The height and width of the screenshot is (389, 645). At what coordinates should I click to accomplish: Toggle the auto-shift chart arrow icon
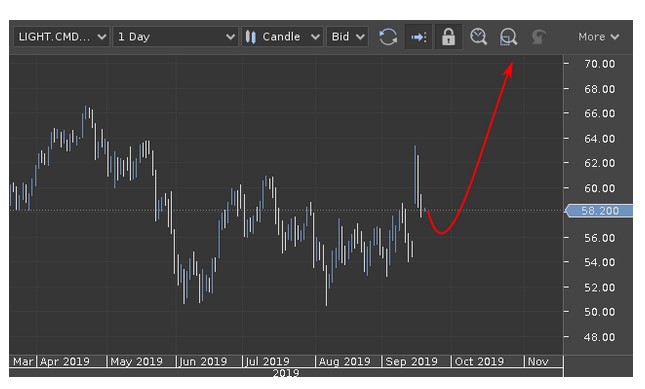[x=418, y=37]
